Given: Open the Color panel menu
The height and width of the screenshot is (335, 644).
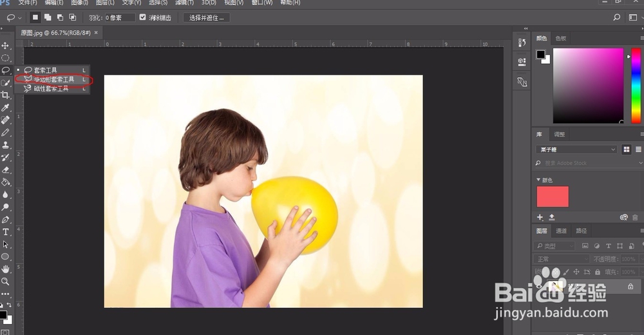Looking at the screenshot, I should (641, 38).
